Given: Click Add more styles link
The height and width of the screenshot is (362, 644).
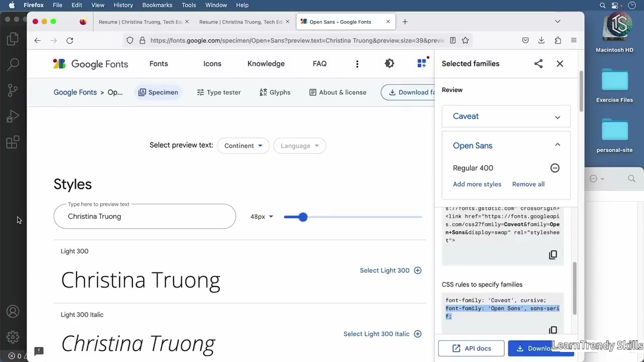Looking at the screenshot, I should click(477, 184).
